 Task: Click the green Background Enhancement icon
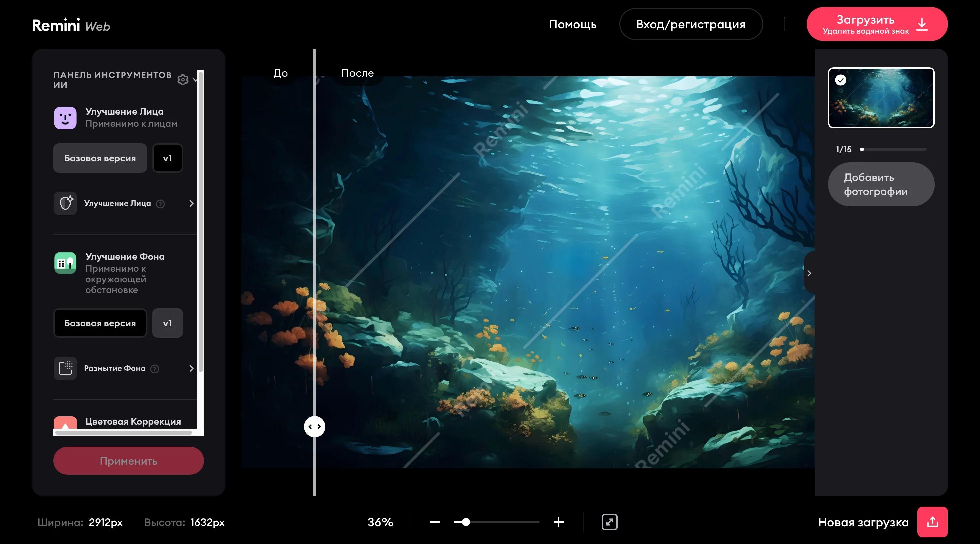(65, 263)
